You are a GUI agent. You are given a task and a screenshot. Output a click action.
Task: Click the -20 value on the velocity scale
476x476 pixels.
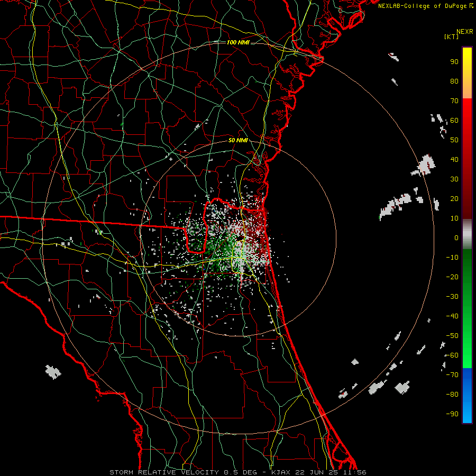click(x=452, y=277)
